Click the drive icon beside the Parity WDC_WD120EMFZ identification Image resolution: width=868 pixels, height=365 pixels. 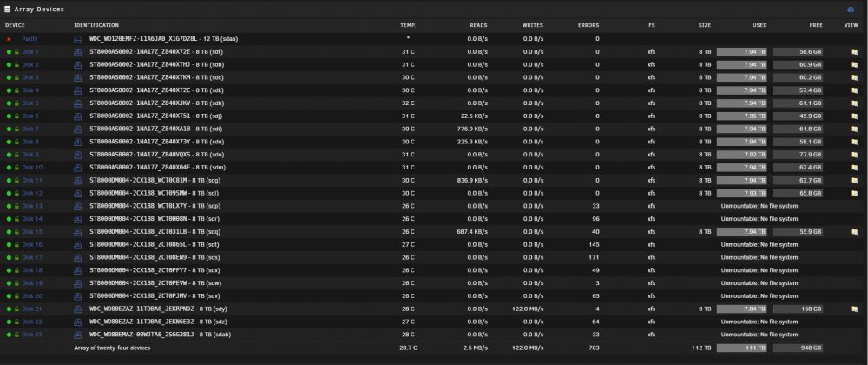click(78, 39)
